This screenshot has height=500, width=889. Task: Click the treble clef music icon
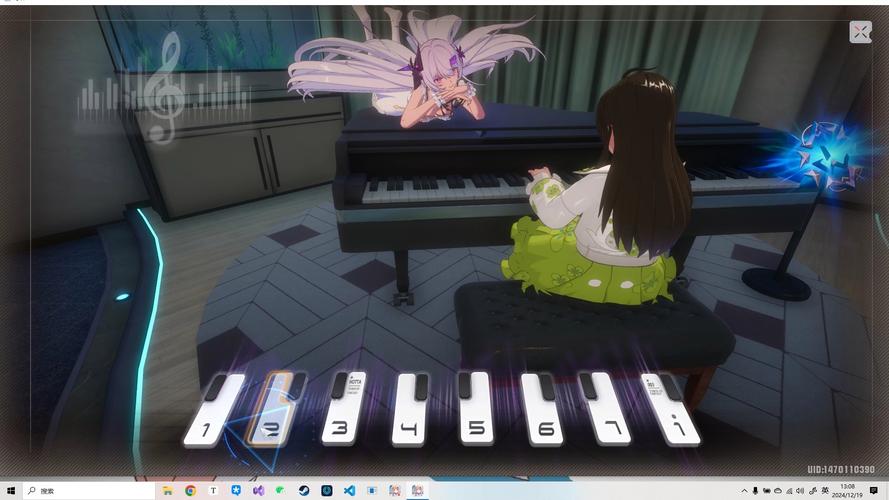(162, 86)
